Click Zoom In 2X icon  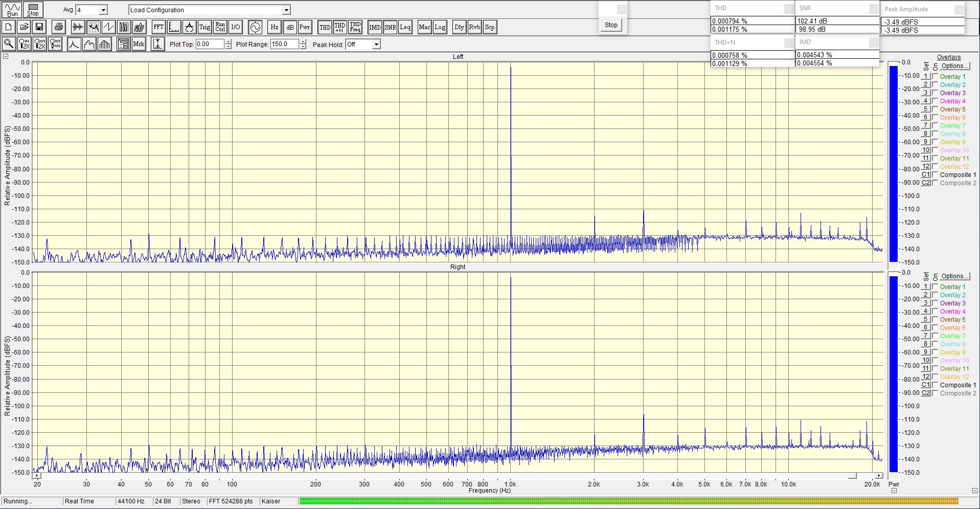pyautogui.click(x=24, y=44)
